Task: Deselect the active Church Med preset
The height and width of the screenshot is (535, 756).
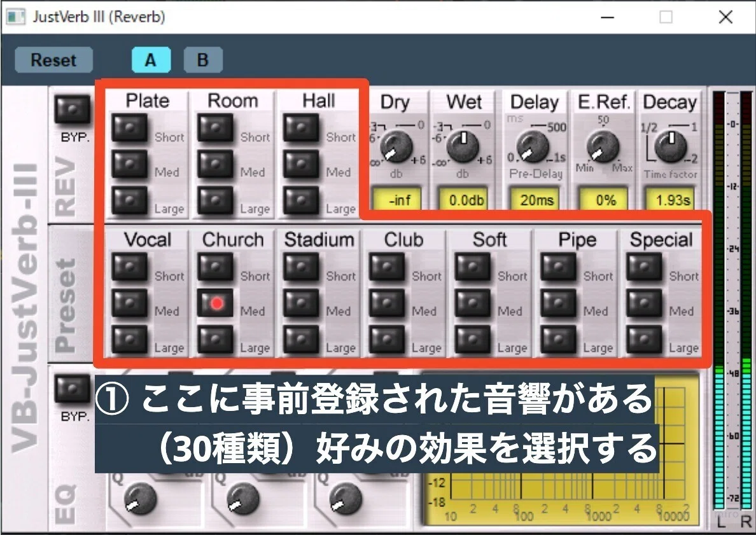Action: tap(215, 303)
